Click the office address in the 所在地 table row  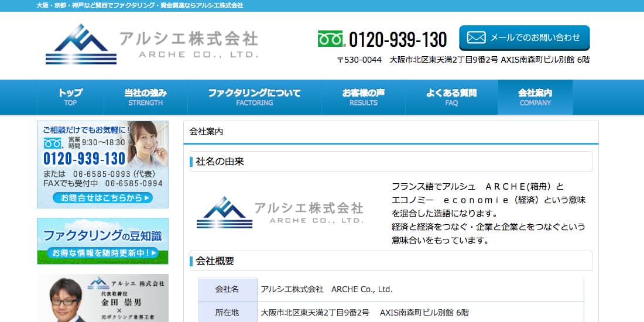coord(365,313)
